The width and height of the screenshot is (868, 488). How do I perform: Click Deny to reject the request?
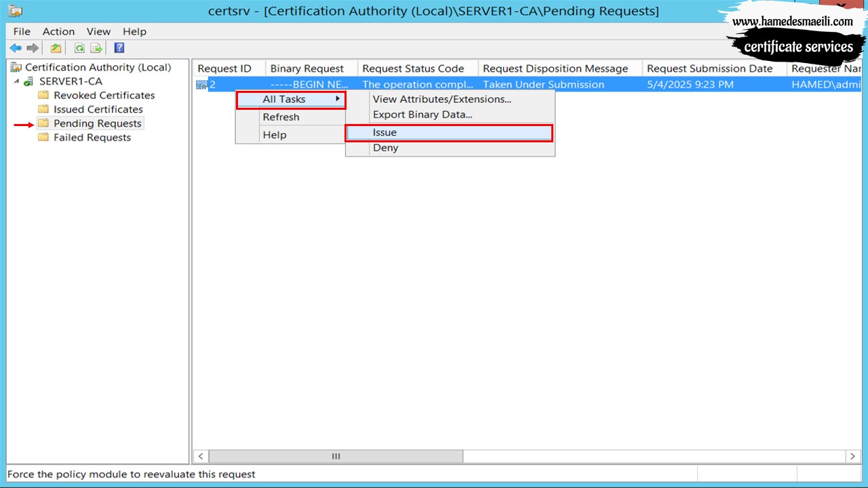[x=449, y=148]
